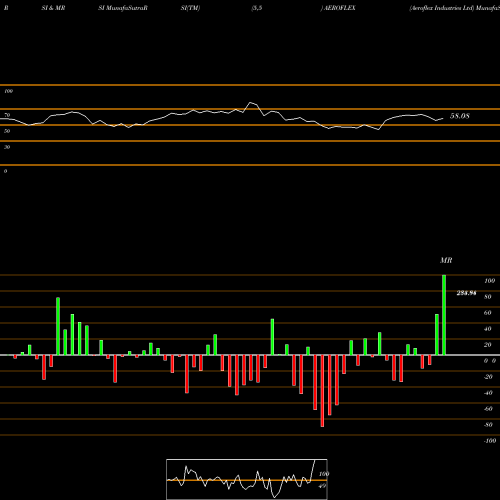Click the 70 level label on RSI axis
Viewport: 500px width, 500px height.
7,115
